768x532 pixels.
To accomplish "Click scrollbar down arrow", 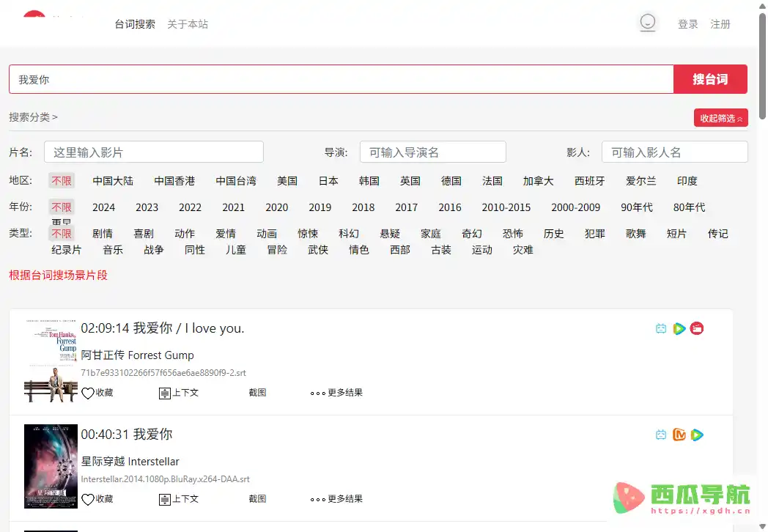I will coord(762,526).
